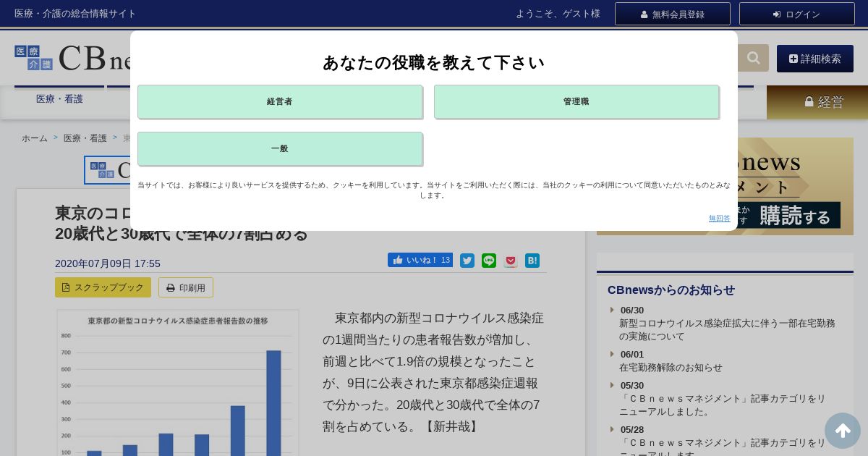Select the 経営者 role button
Screen dimensions: 868x456
coord(280,102)
